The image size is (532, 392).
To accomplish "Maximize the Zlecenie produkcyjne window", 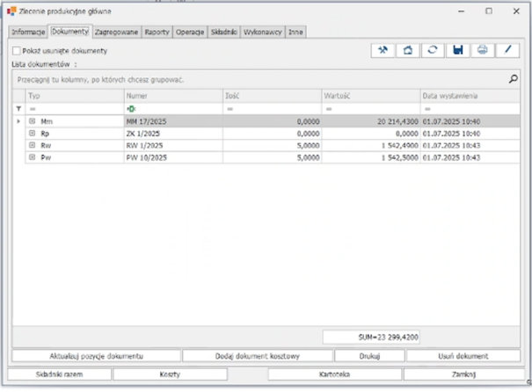I will pyautogui.click(x=489, y=11).
